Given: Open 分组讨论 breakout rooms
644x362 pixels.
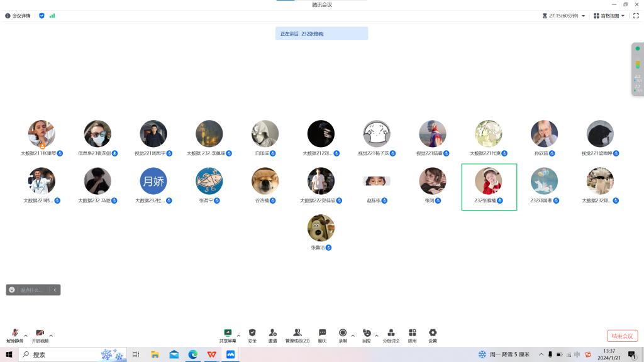Looking at the screenshot, I should (391, 334).
